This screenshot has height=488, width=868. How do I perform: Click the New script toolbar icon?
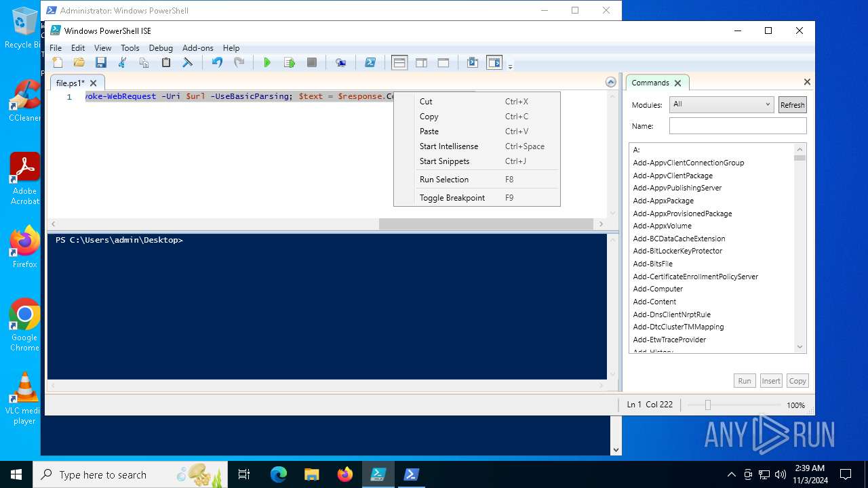[x=58, y=62]
